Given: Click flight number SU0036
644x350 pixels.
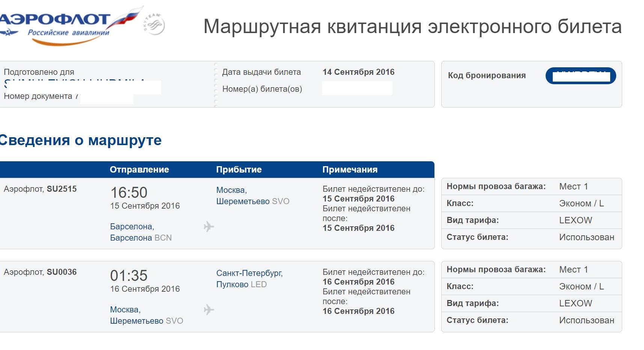Looking at the screenshot, I should click(62, 272).
